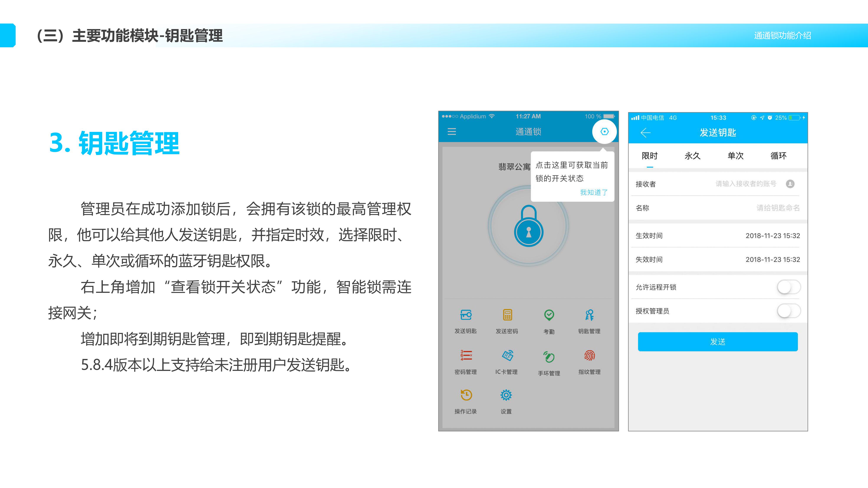Open Key Management (钥匙管理) icon
This screenshot has height=488, width=868.
point(589,315)
